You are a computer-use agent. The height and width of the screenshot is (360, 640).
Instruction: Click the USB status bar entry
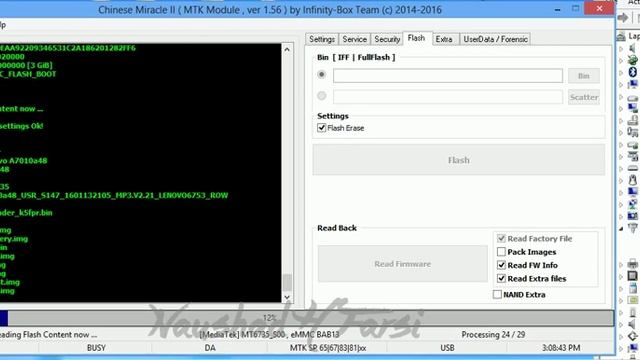pos(447,348)
